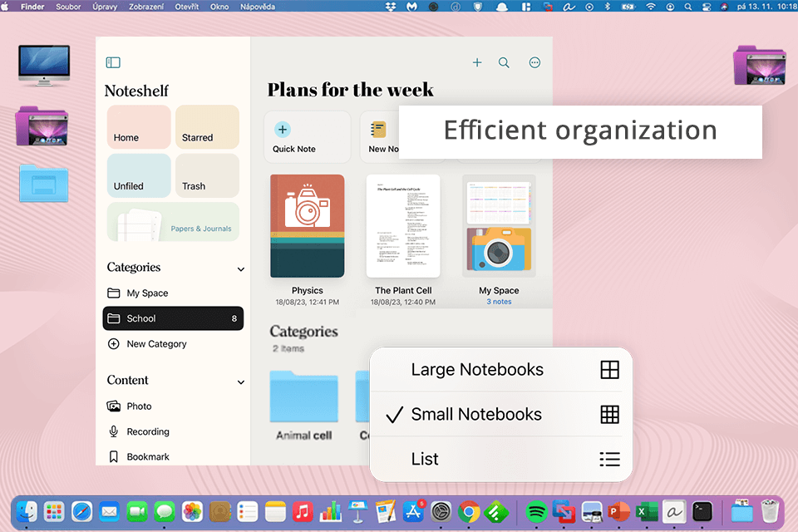Click the Bluetooth icon in menu bar
Viewport: 798px width, 532px height.
[607, 7]
